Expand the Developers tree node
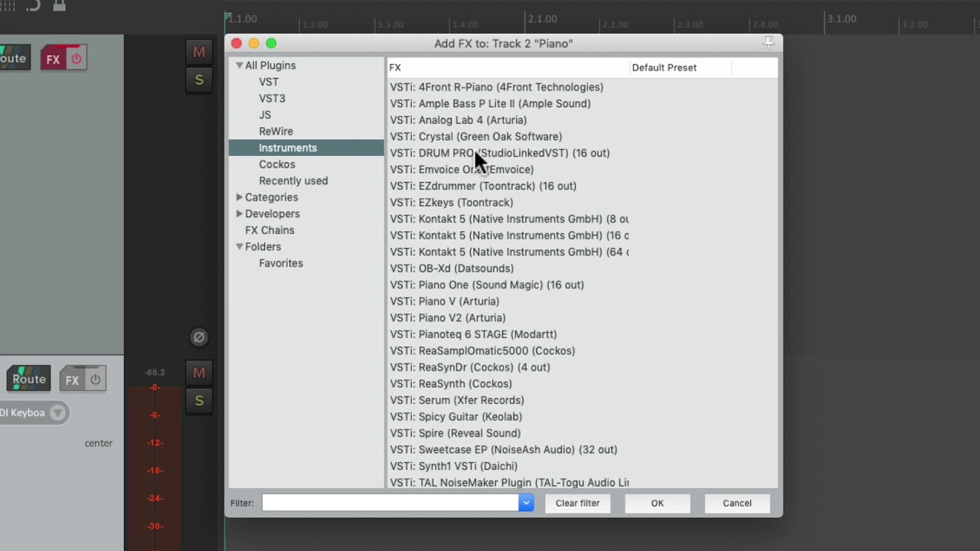This screenshot has width=980, height=551. 240,214
